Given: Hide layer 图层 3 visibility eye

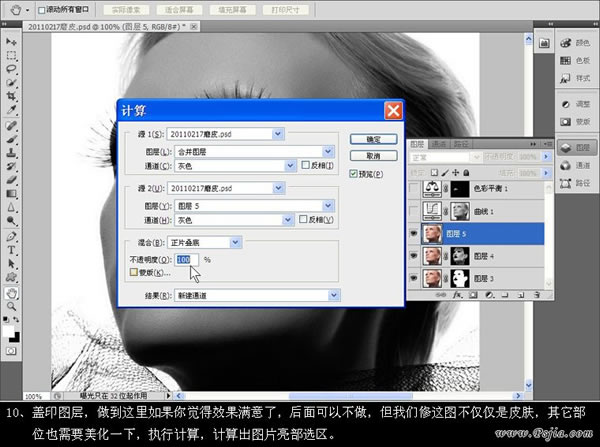Looking at the screenshot, I should click(414, 278).
